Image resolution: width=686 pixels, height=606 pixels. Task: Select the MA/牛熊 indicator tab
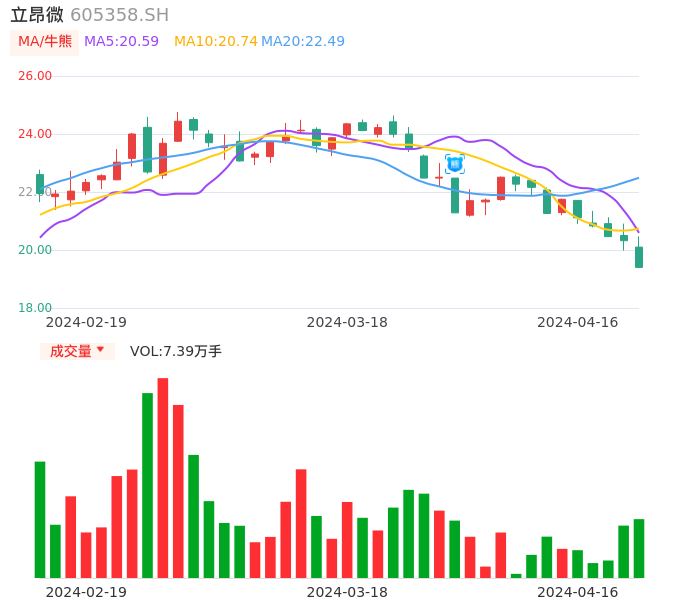click(x=45, y=41)
